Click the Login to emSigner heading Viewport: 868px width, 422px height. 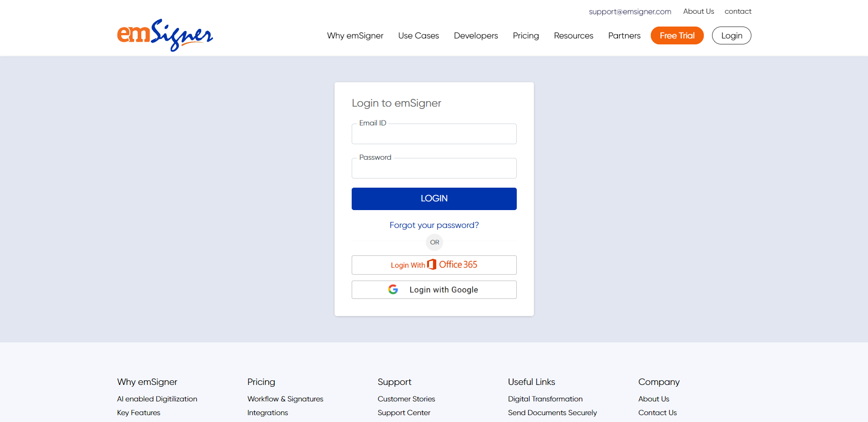(396, 103)
